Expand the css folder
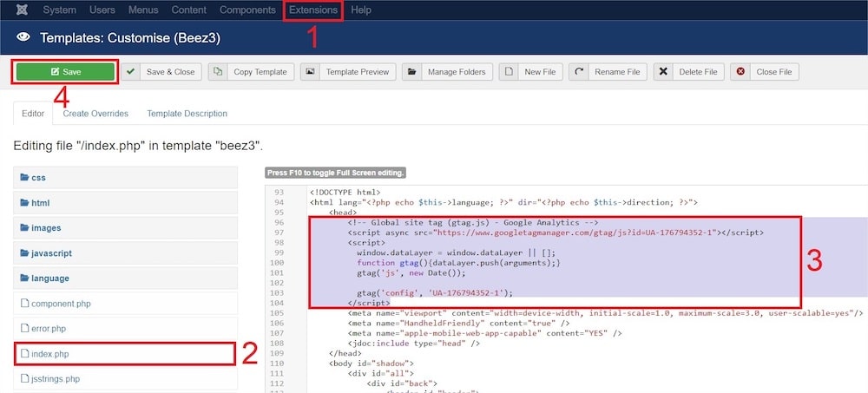The height and width of the screenshot is (393, 868). tap(38, 177)
